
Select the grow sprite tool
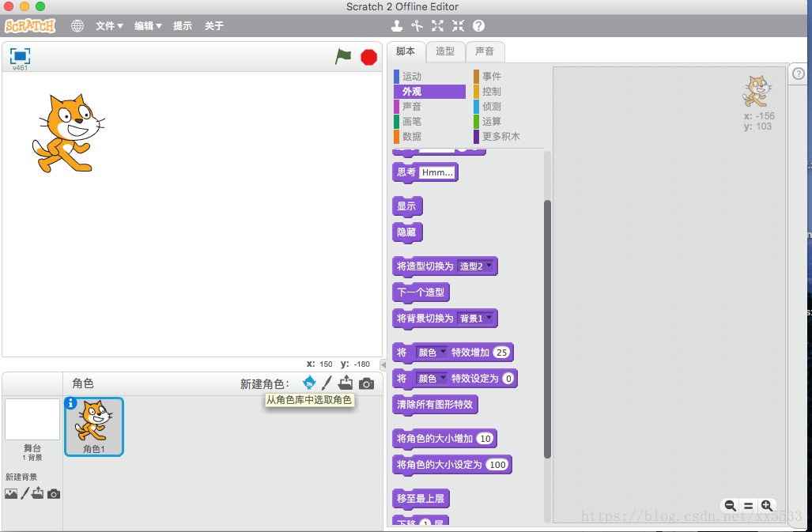click(437, 25)
